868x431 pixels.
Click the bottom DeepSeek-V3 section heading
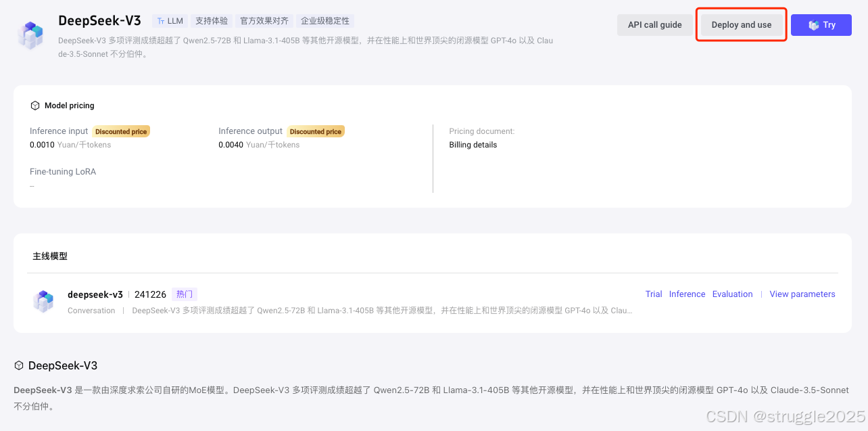pos(63,365)
